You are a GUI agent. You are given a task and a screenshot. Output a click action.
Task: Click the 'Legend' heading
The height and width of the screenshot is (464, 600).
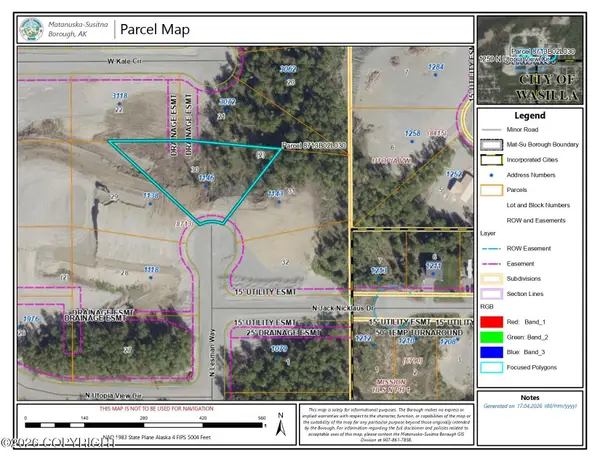(x=530, y=116)
